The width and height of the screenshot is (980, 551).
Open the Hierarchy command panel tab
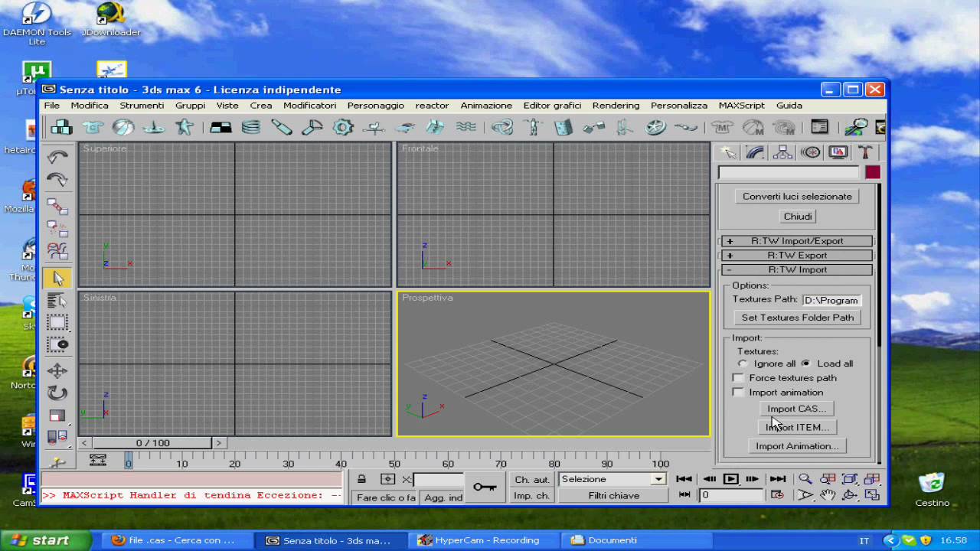[782, 152]
